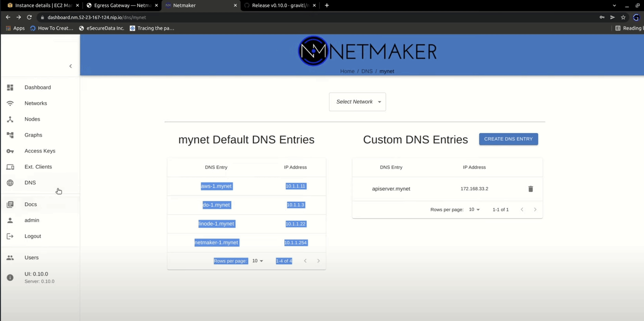Click the 10.1.1.22 IP address cell
The image size is (644, 321).
click(296, 224)
